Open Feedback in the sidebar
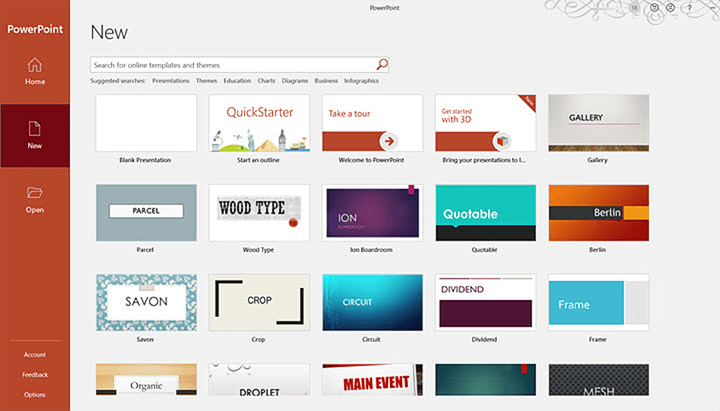The height and width of the screenshot is (411, 720). [35, 375]
